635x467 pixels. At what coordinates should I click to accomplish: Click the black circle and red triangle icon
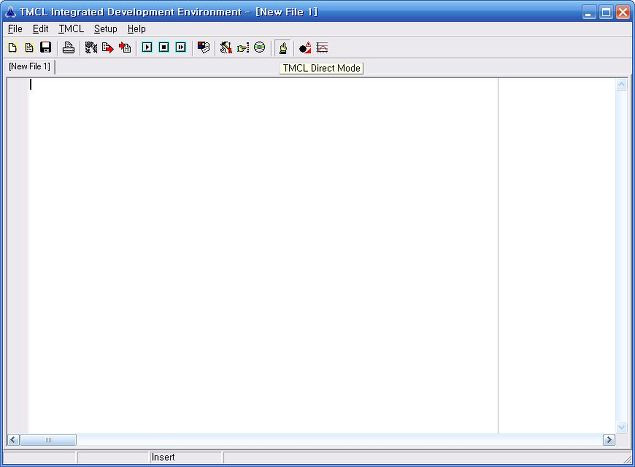pos(305,48)
